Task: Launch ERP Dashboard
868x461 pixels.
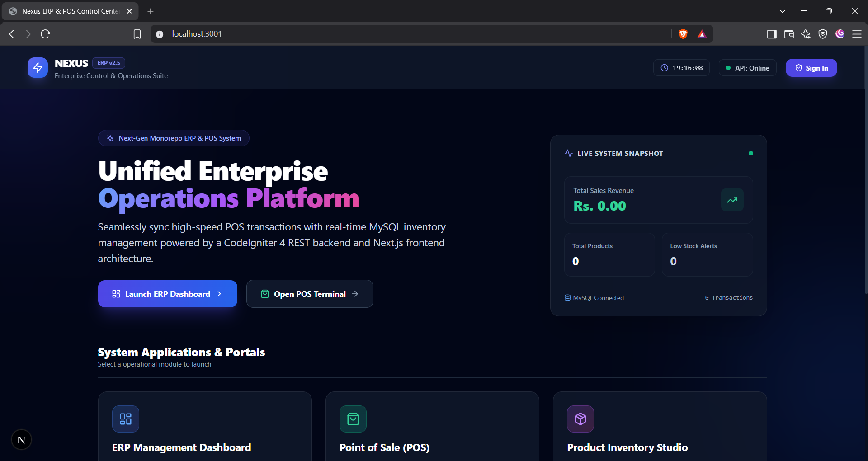Action: (x=167, y=294)
